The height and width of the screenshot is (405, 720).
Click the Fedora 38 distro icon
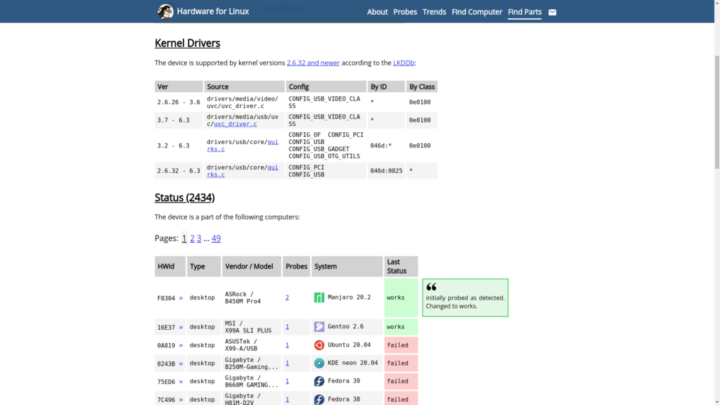[x=319, y=399]
